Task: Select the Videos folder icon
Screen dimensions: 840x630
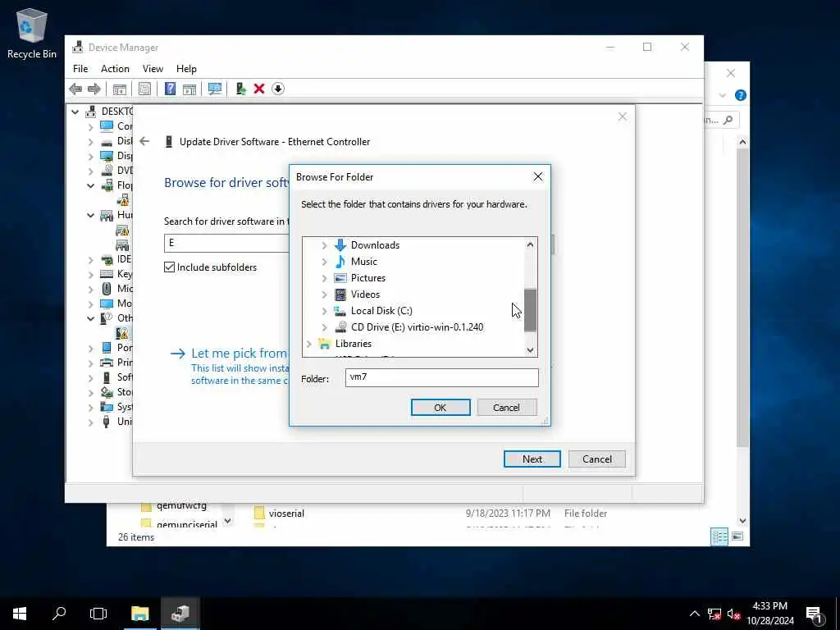Action: click(x=340, y=294)
